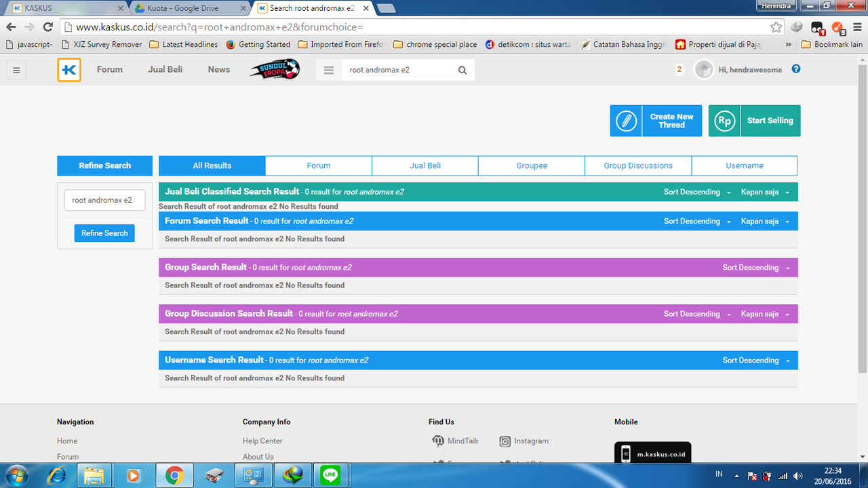
Task: Switch to KASKUS browser tab
Action: coord(66,8)
